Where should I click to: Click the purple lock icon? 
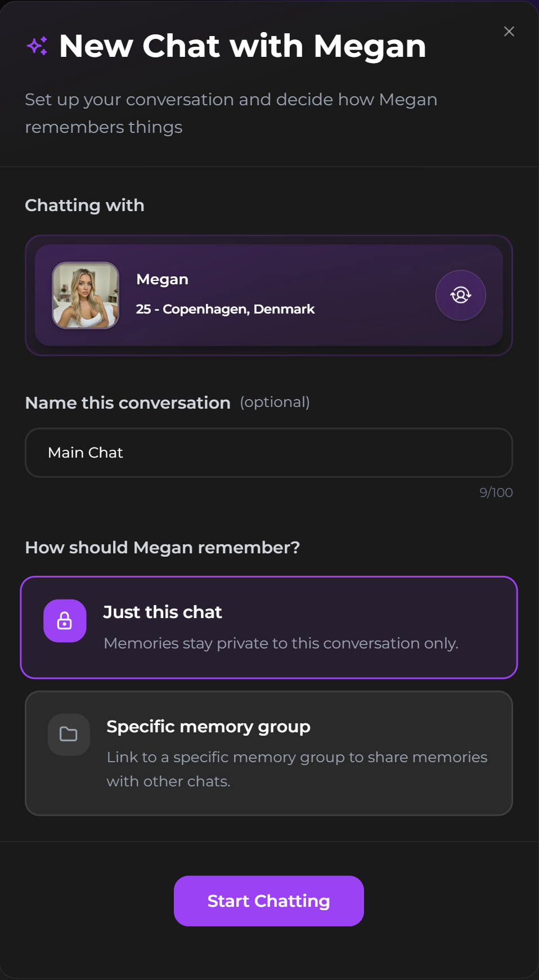[x=65, y=621]
